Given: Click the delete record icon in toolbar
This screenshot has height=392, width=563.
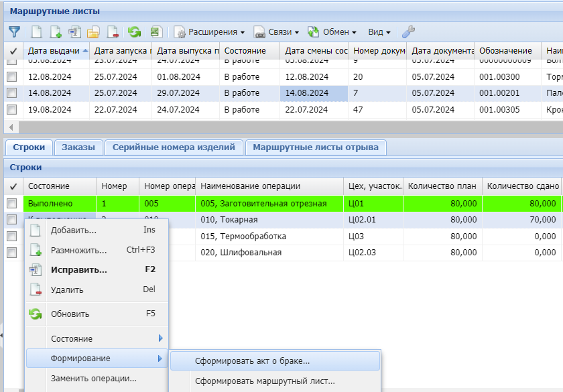Looking at the screenshot, I should click(112, 31).
